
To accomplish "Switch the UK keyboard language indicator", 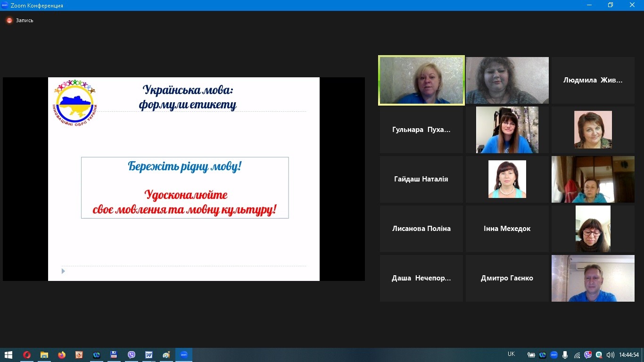I will (x=512, y=354).
